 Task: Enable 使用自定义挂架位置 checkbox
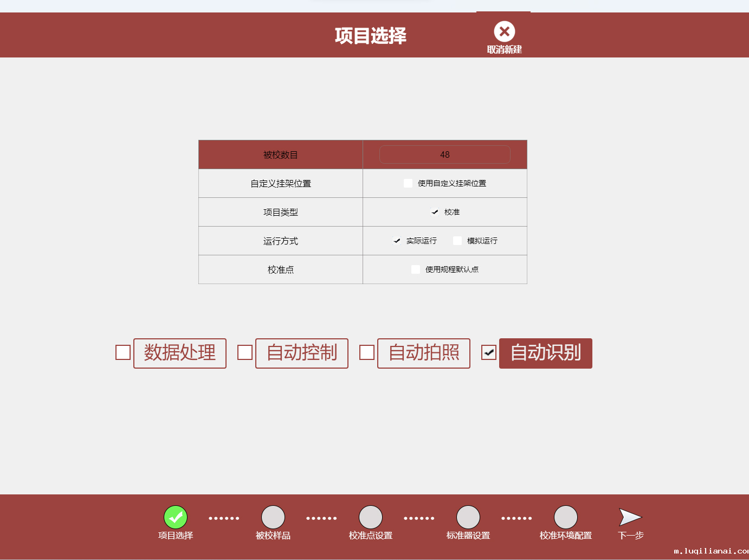click(408, 183)
